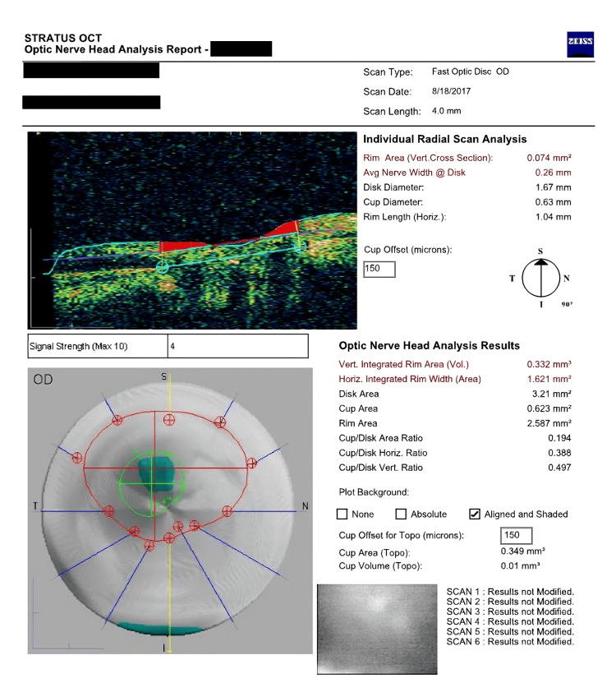Select the Disk Diameter value 1.67 mm
Image resolution: width=616 pixels, height=692 pixels.
click(x=554, y=187)
